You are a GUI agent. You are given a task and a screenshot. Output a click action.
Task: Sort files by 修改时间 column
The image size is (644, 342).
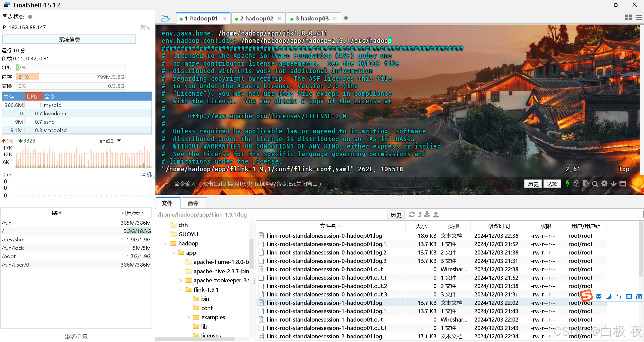(x=499, y=226)
